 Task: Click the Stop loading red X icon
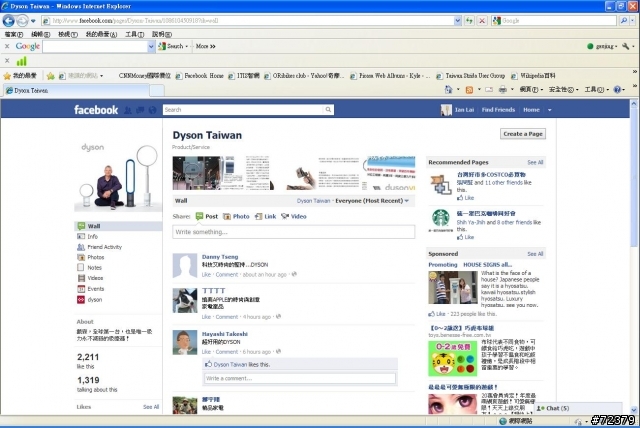click(x=482, y=20)
